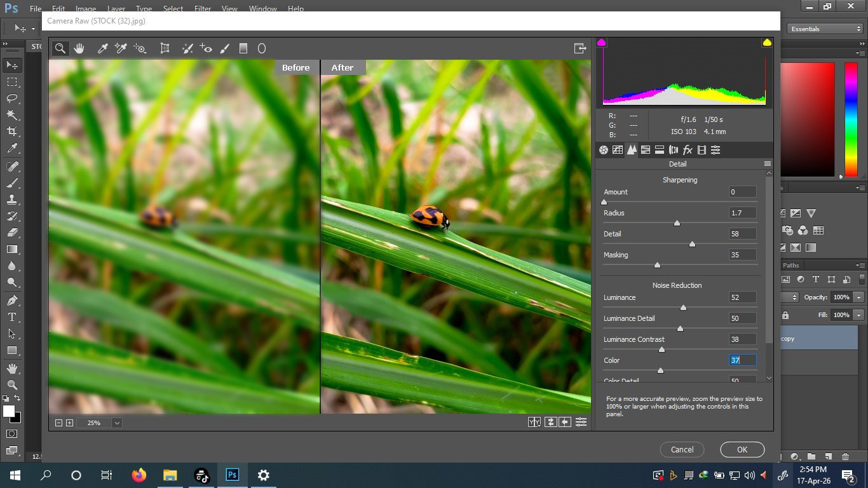Select the Adjustment Brush tool
Image resolution: width=868 pixels, height=488 pixels.
(x=224, y=48)
